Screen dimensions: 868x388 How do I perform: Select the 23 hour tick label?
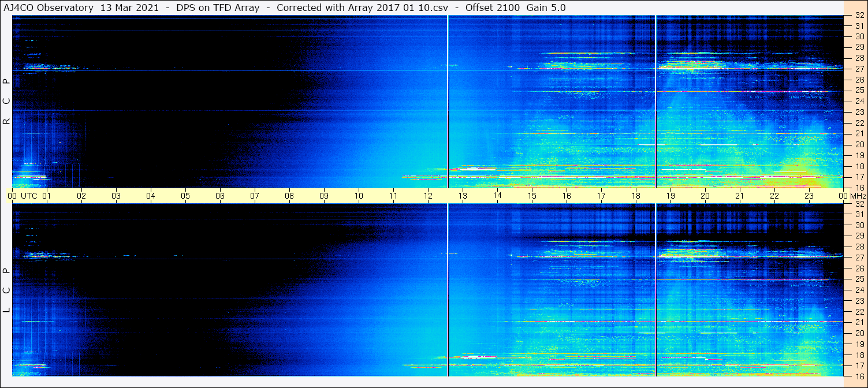809,196
